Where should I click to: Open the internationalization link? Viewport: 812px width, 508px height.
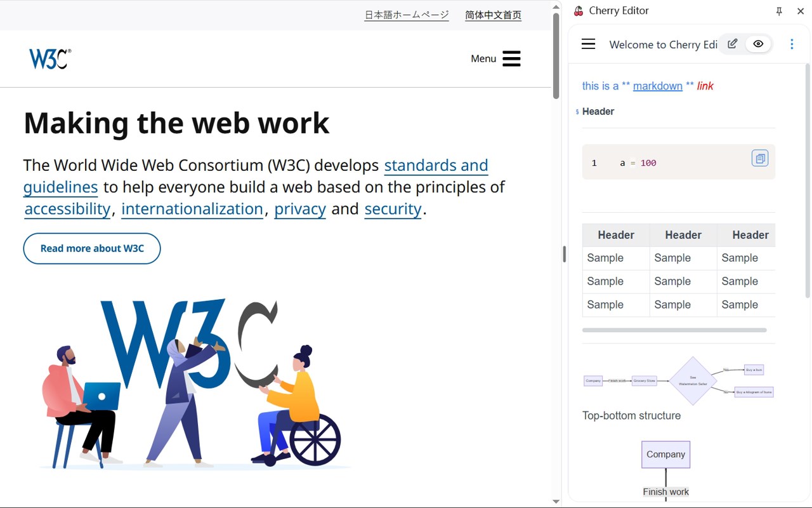click(x=192, y=209)
